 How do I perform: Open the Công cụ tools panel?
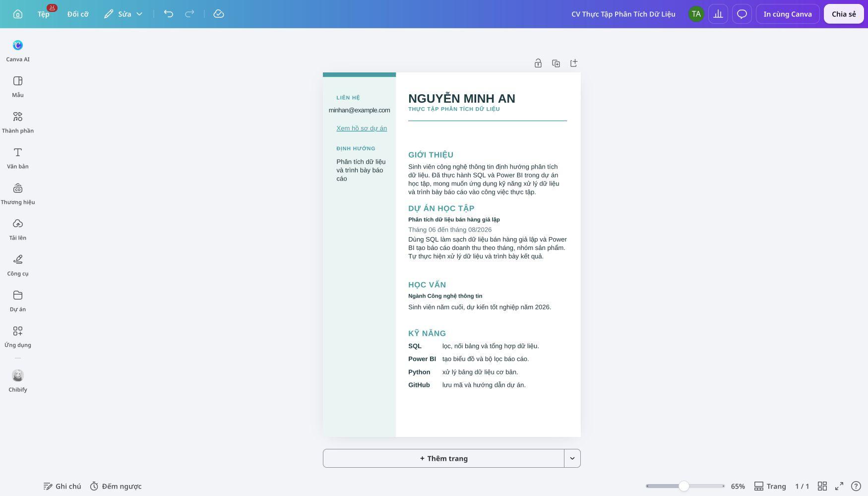(18, 265)
